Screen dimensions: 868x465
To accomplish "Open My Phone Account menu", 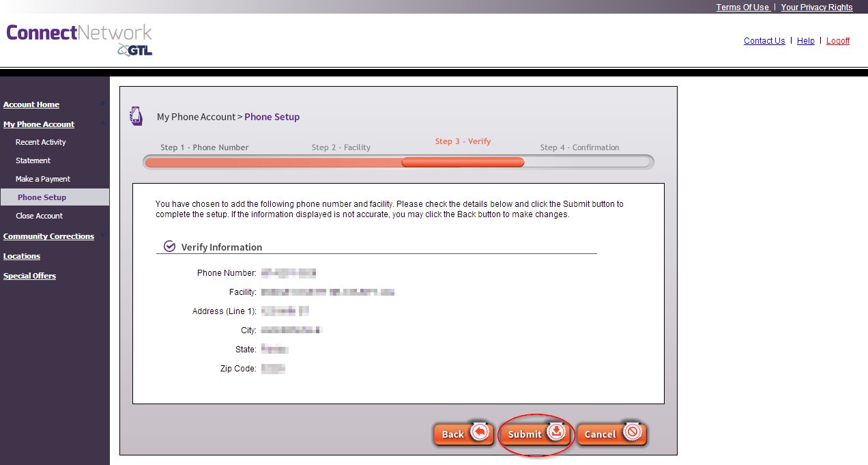I will click(39, 124).
